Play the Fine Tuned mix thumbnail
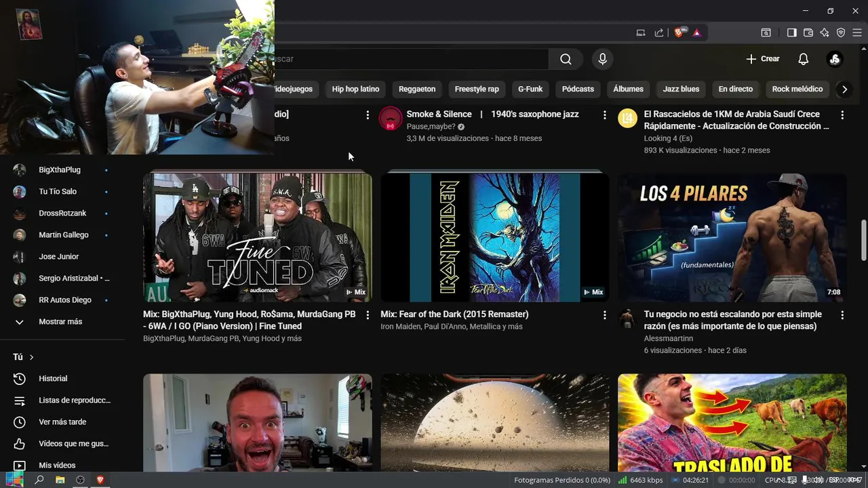Image resolution: width=868 pixels, height=488 pixels. (258, 237)
